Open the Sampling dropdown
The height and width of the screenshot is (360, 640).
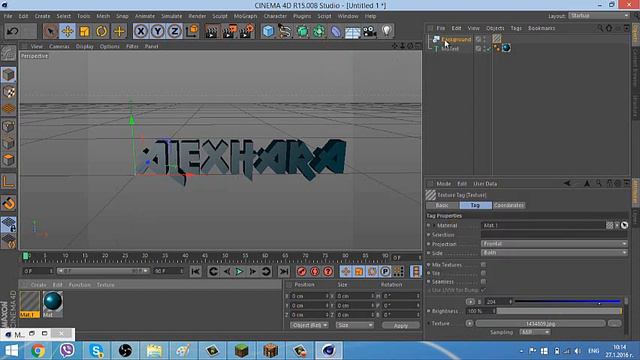click(535, 332)
